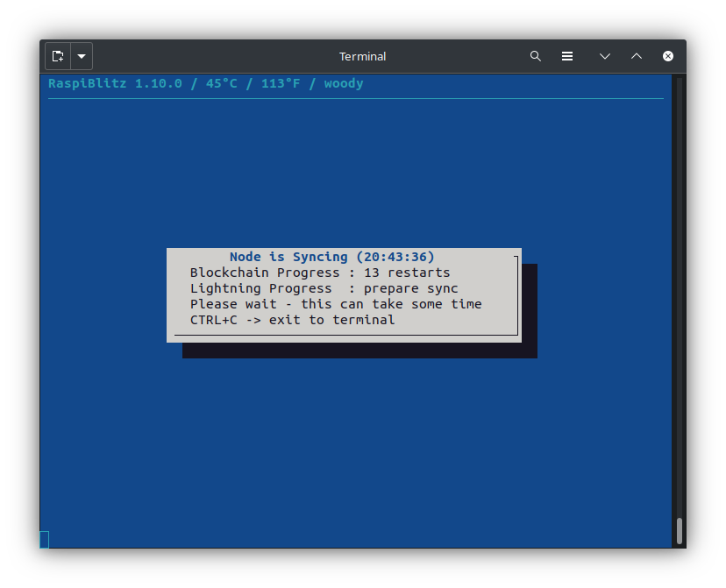Minimize the Terminal window
Viewport: 726px width, 588px height.
(605, 56)
